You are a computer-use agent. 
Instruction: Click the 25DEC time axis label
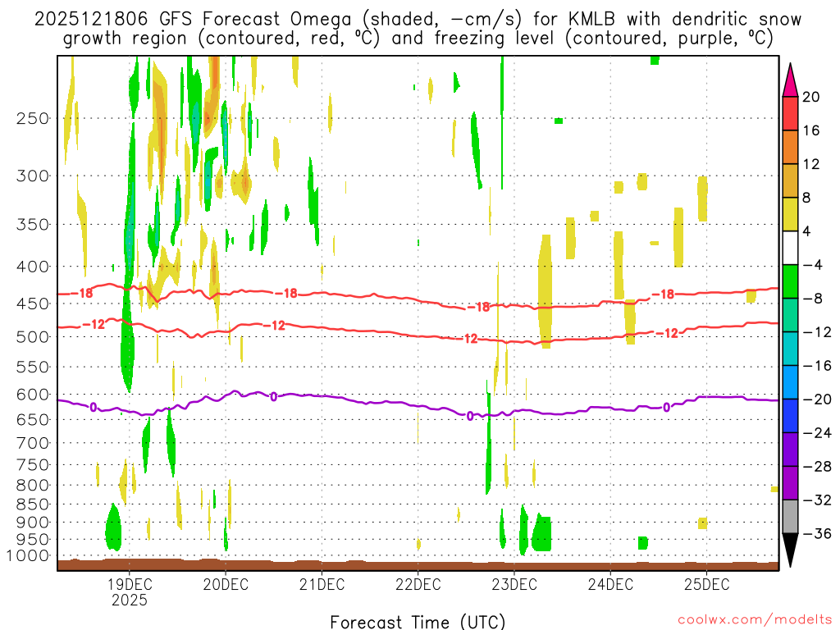706,584
